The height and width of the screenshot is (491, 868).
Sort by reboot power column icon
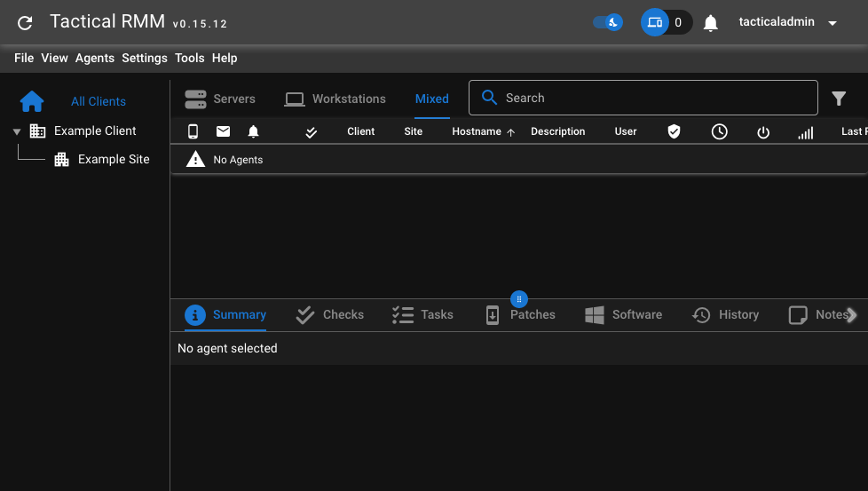point(762,132)
